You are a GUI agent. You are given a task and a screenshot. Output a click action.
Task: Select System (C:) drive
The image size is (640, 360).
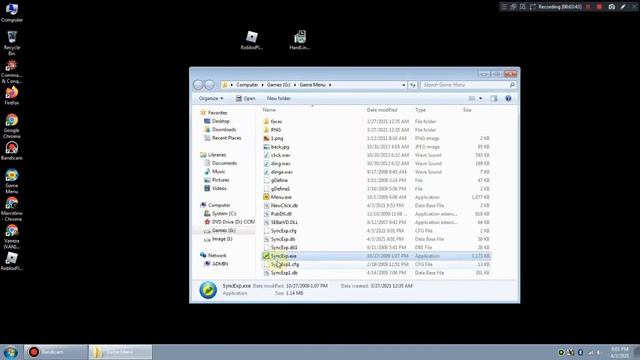pyautogui.click(x=224, y=213)
